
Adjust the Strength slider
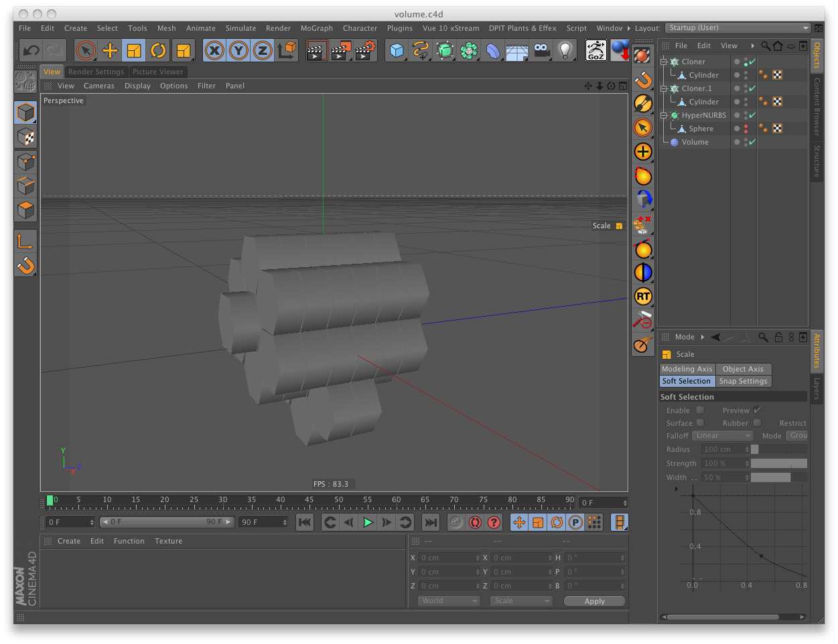point(778,463)
